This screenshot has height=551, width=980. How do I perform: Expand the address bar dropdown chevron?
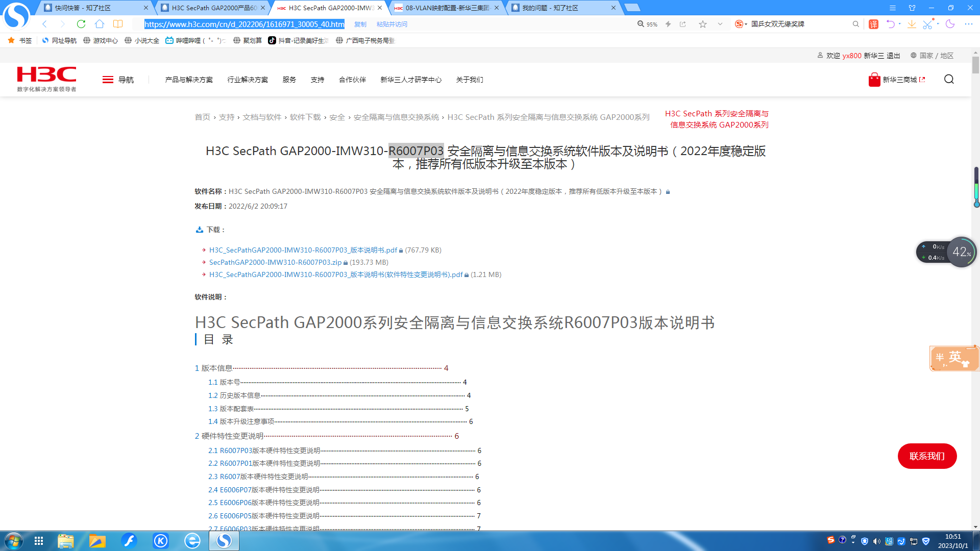pos(720,24)
